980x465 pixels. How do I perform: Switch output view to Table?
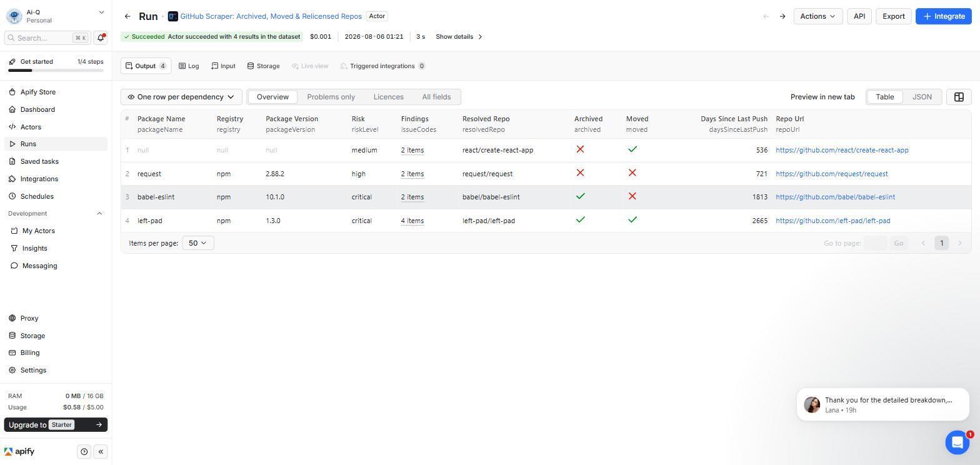pyautogui.click(x=884, y=97)
